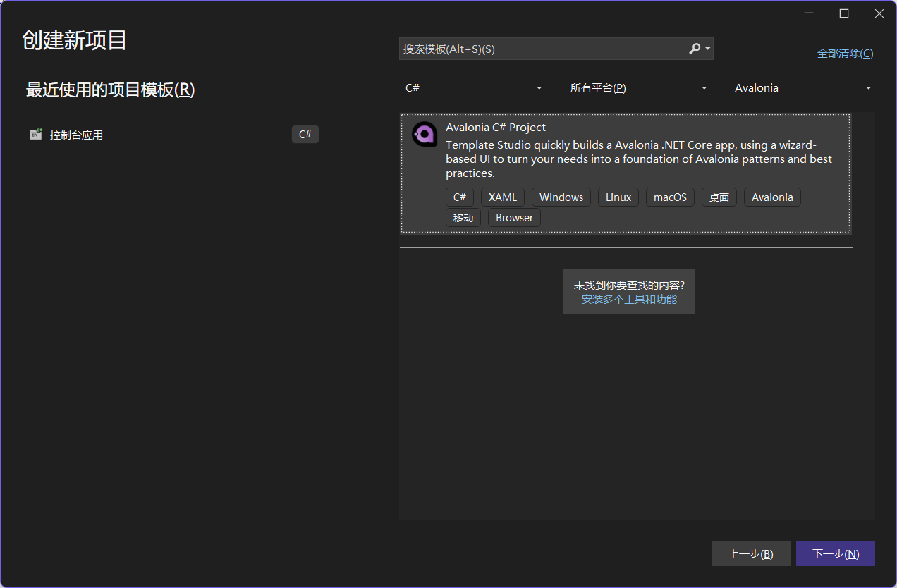
Task: Close the new project dialog
Action: coord(879,13)
